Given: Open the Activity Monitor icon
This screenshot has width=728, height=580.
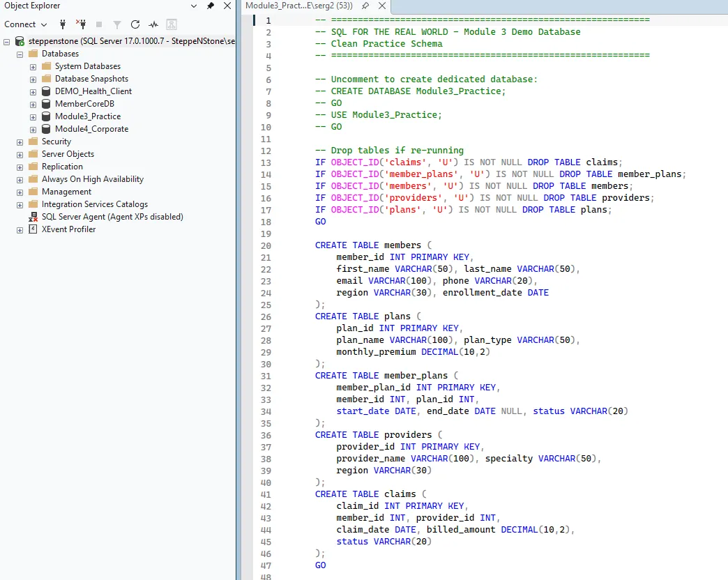Looking at the screenshot, I should click(x=153, y=24).
